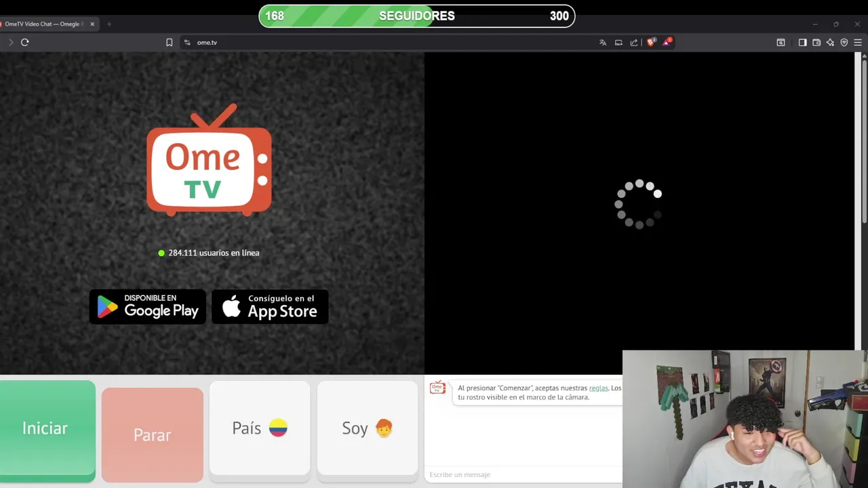Reload the ome.tv page
868x488 pixels.
(25, 42)
